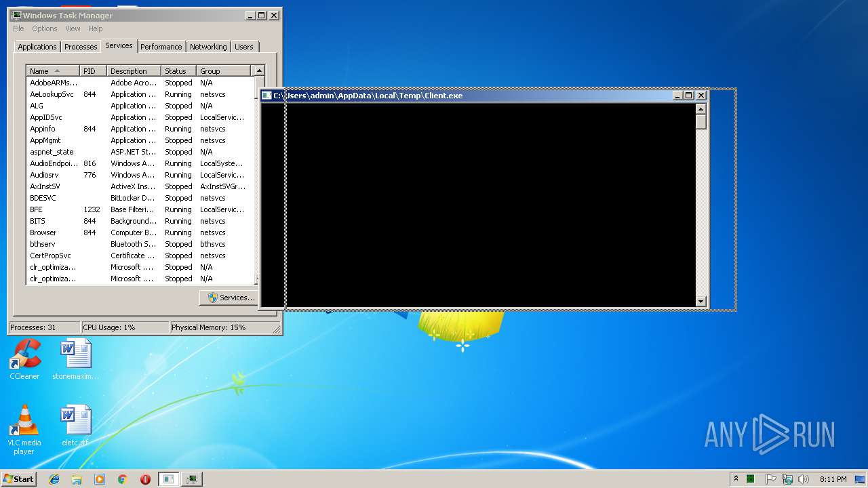This screenshot has height=488, width=868.
Task: Select the AppMgmt service row
Action: (x=140, y=140)
